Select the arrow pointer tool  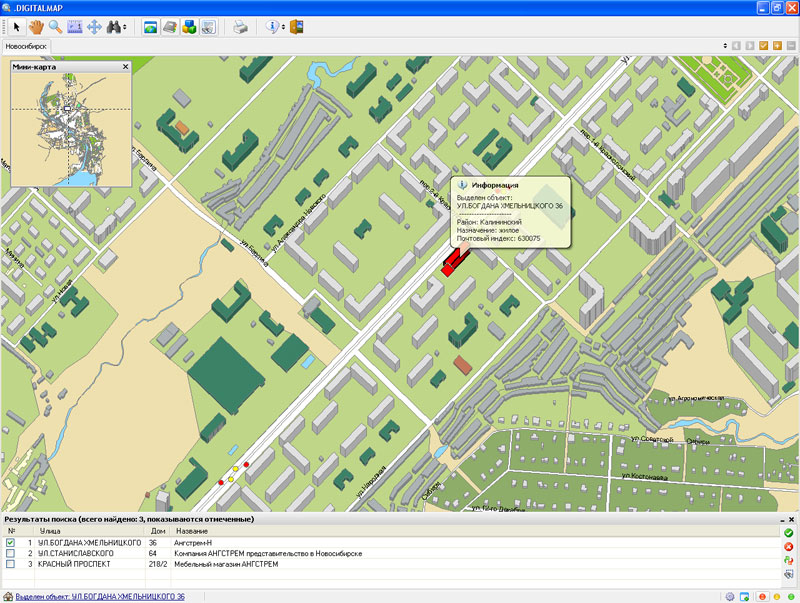coord(16,27)
